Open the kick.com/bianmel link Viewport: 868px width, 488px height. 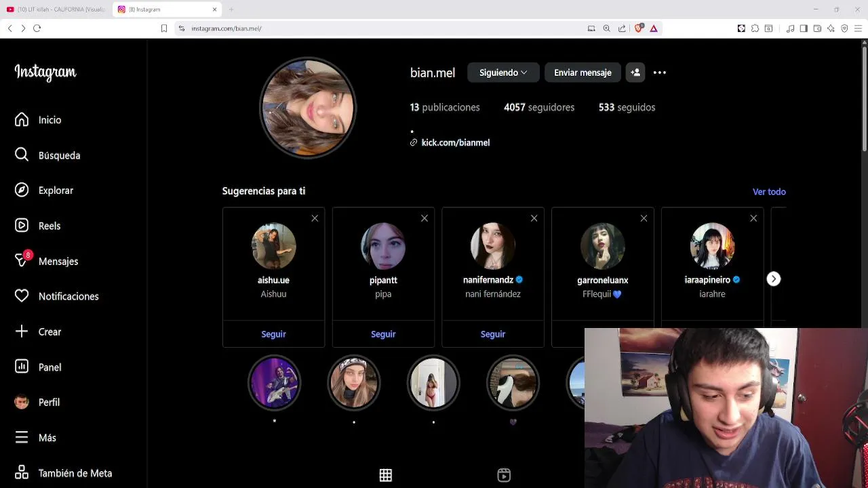[x=455, y=142]
